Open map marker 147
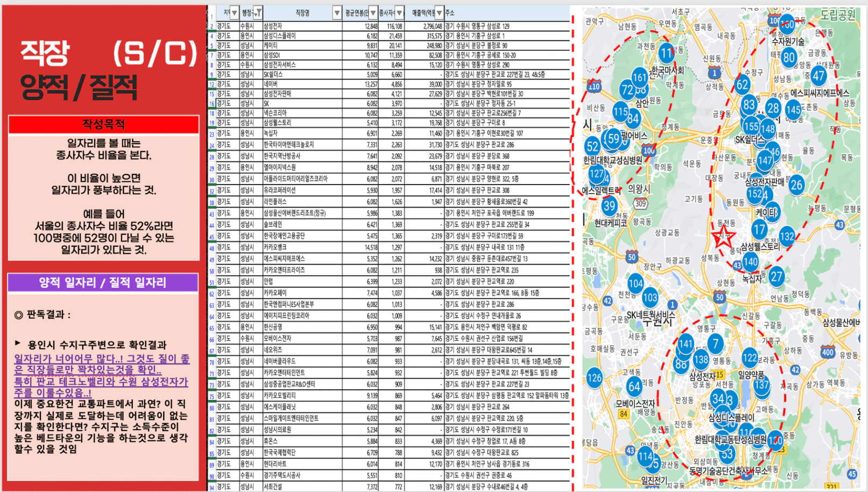The height and width of the screenshot is (492, 868). point(765,160)
